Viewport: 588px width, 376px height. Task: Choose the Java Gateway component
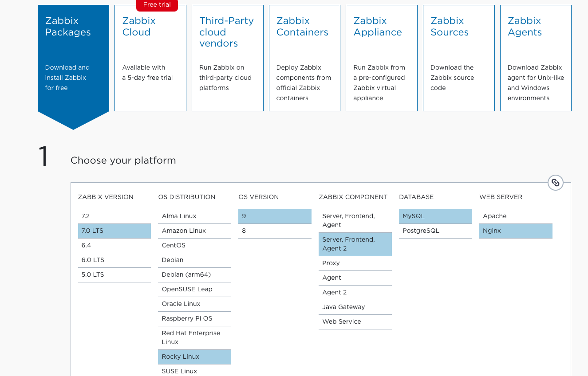355,307
